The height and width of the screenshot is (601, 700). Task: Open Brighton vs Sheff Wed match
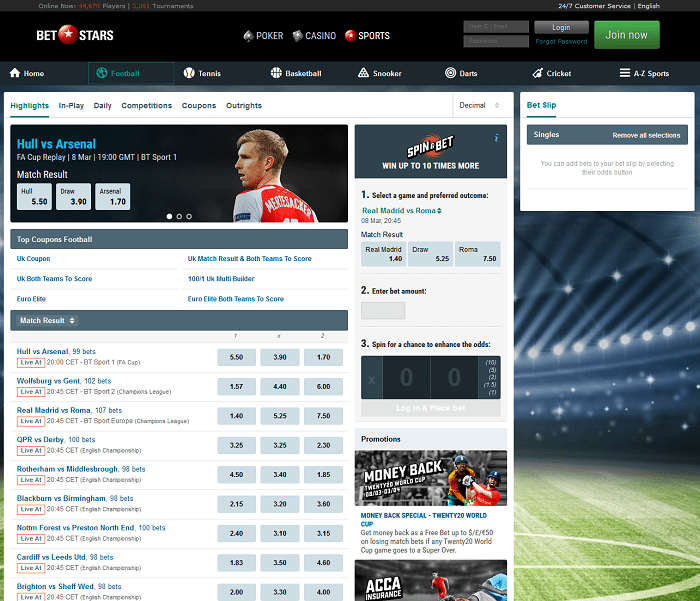[55, 586]
